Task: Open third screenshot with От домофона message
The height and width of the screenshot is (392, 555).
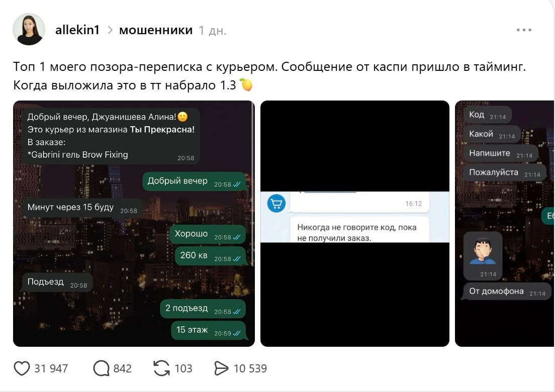Action: pos(504,224)
